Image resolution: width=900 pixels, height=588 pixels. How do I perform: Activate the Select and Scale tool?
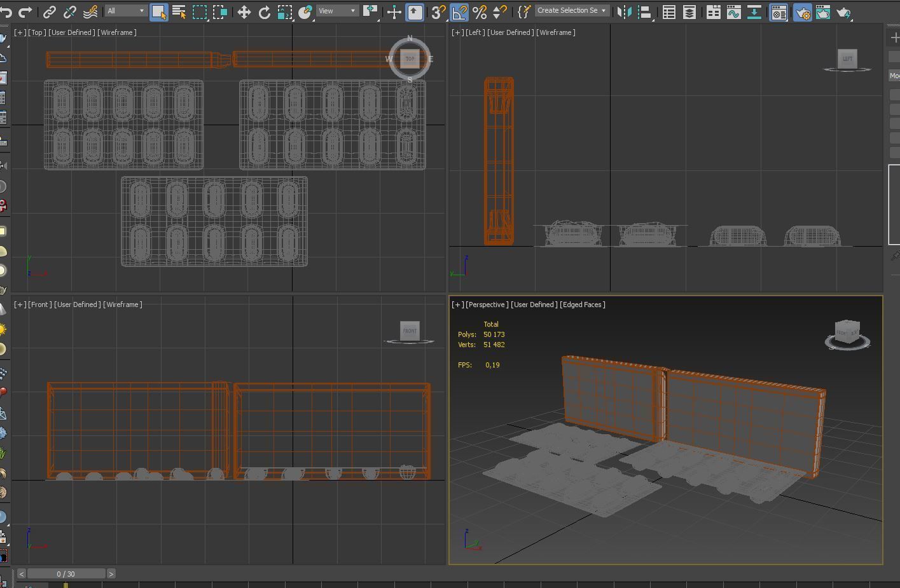click(285, 11)
